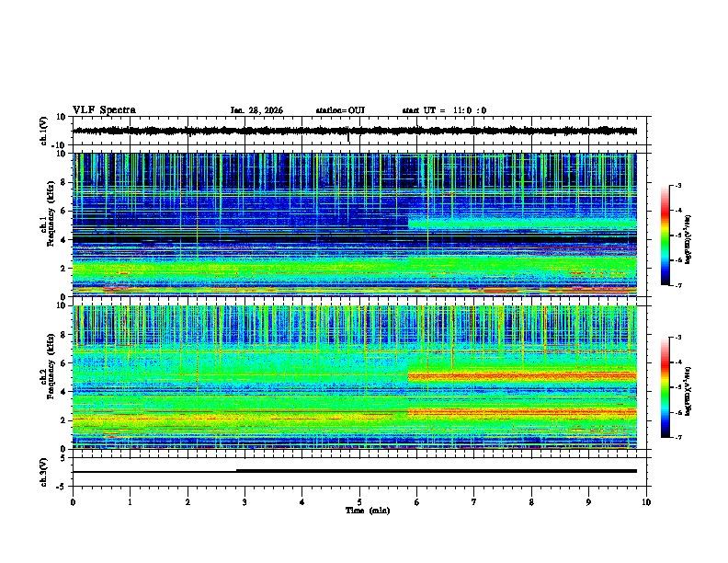Viewport: 728px width, 563px height.
Task: Click the "-3" label on ch.1 color bar
Action: (x=678, y=186)
